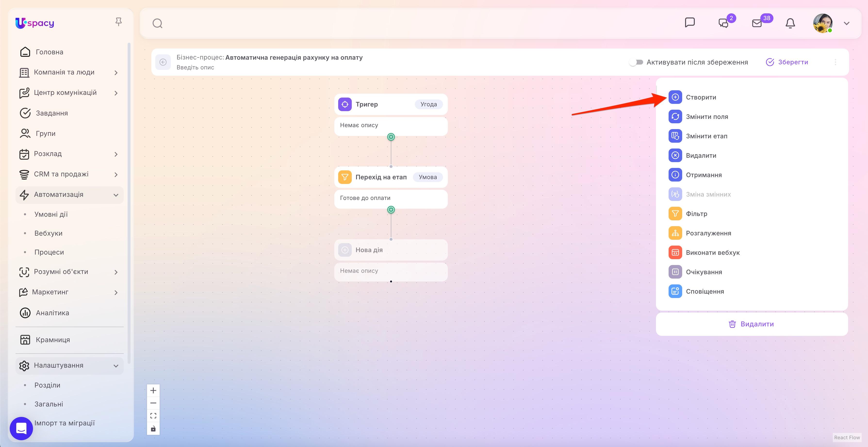The image size is (868, 447).
Task: Click the Видалити button with trash icon
Action: (x=751, y=324)
